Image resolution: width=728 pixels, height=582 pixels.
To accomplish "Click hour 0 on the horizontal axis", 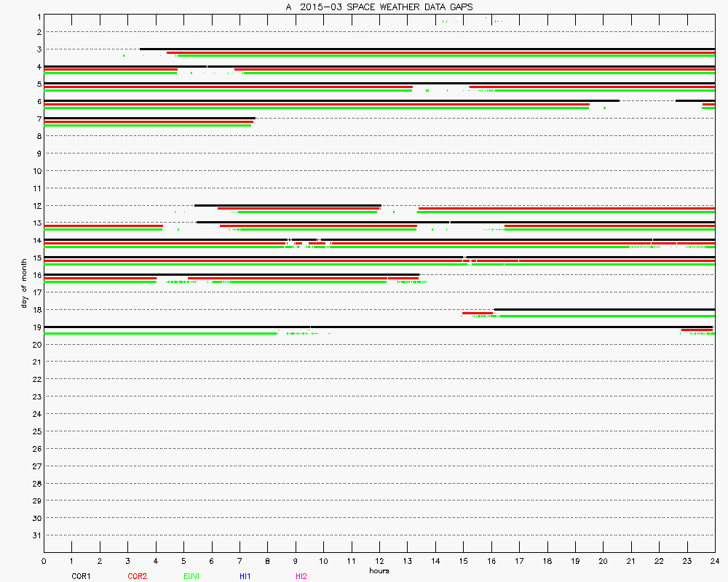I will coord(44,561).
